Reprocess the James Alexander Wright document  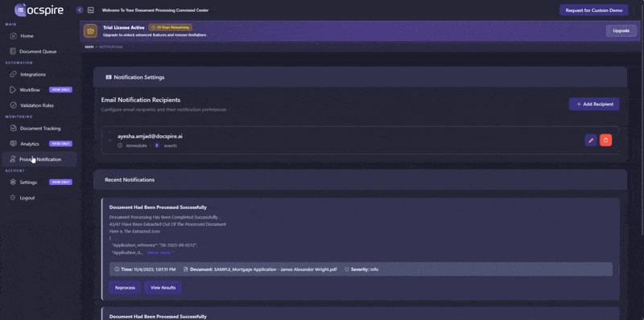coord(125,288)
